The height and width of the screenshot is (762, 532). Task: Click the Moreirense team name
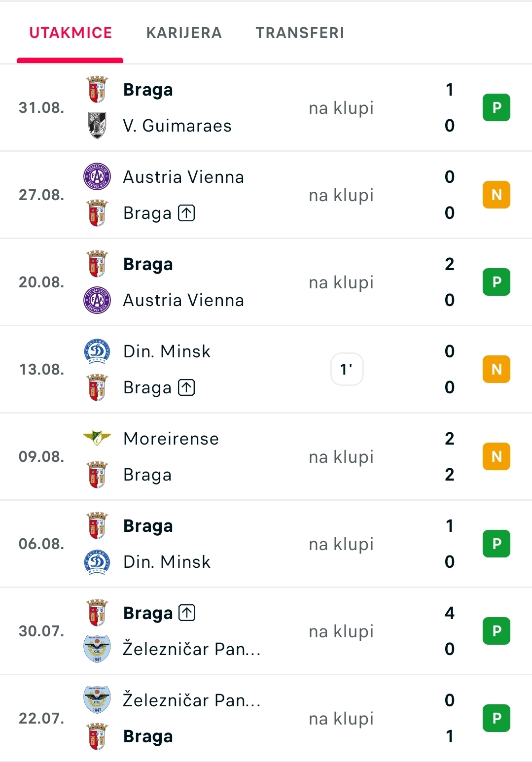click(x=171, y=438)
